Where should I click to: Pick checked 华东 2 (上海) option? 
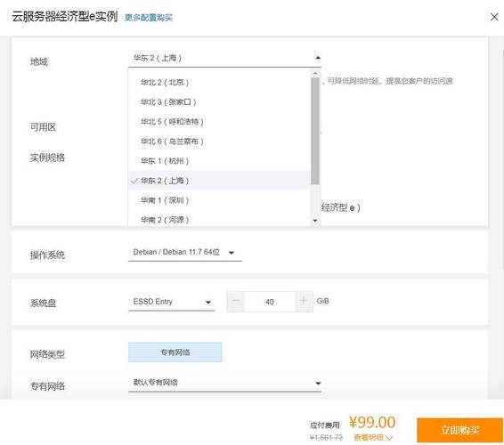point(218,181)
